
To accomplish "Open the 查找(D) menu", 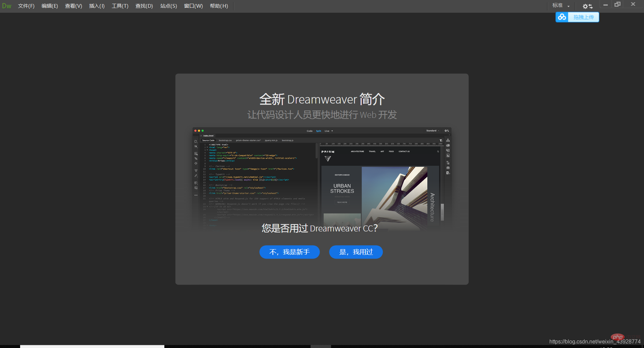I will (144, 6).
